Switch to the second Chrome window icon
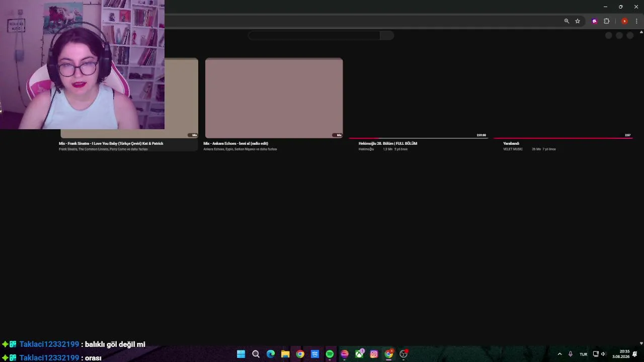This screenshot has height=362, width=644. [389, 354]
